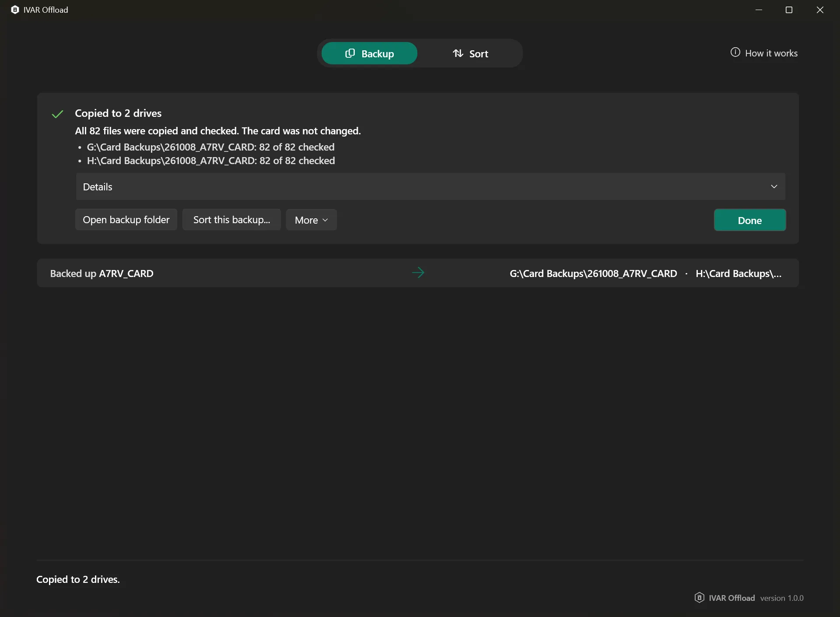
Task: Click the IVAR Offload footer logo icon
Action: (x=699, y=597)
